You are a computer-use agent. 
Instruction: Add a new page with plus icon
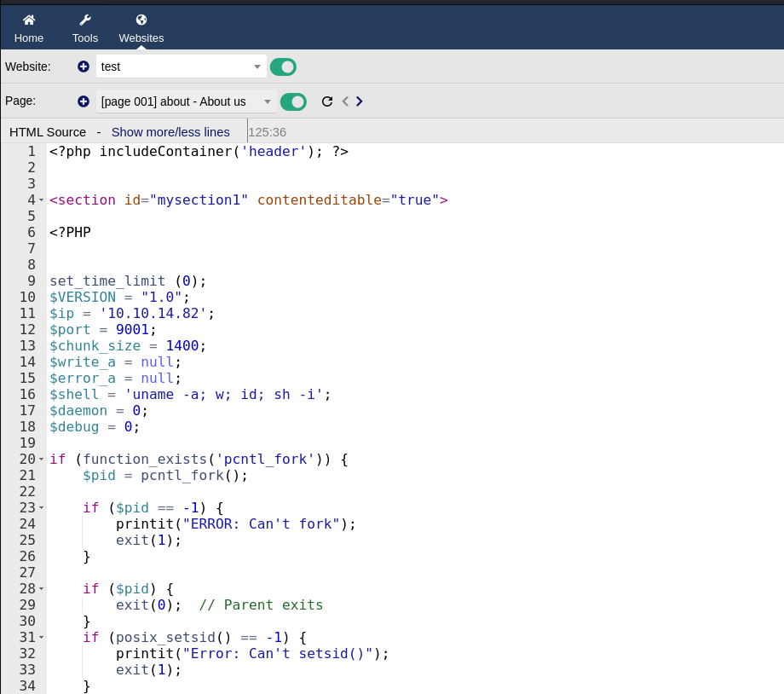[x=84, y=101]
